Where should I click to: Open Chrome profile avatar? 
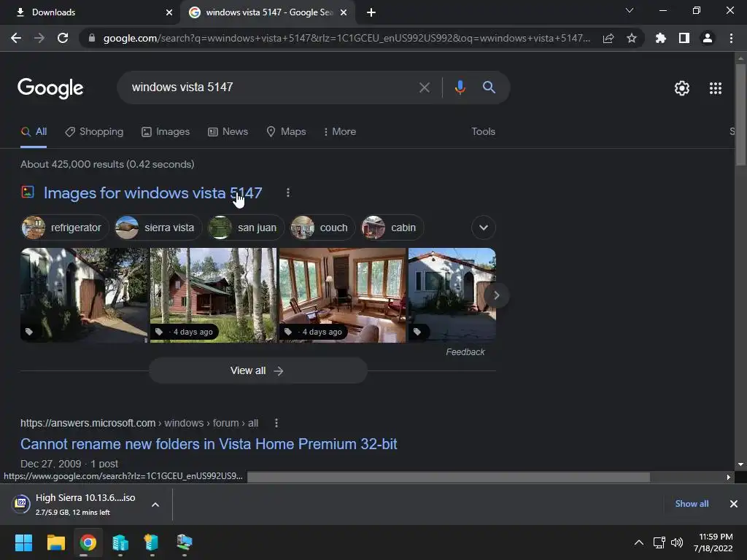coord(708,38)
